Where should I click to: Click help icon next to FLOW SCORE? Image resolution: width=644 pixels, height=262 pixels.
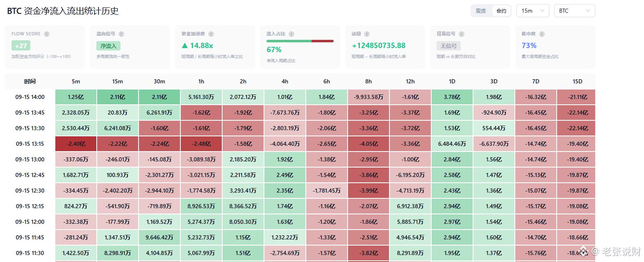(x=47, y=34)
